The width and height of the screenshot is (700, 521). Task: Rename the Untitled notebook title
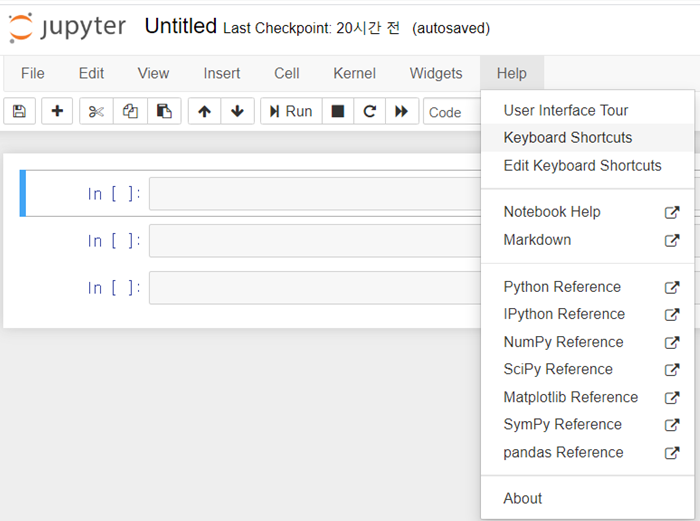click(181, 26)
